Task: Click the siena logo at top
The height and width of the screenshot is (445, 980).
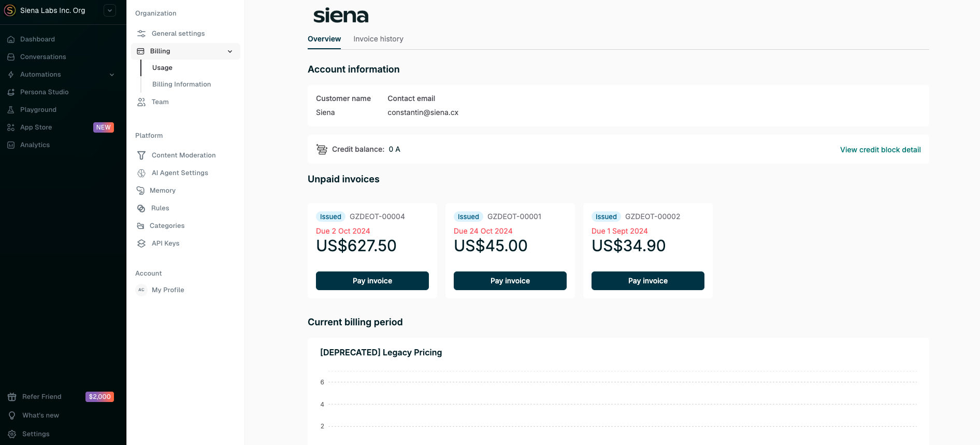Action: pos(341,16)
